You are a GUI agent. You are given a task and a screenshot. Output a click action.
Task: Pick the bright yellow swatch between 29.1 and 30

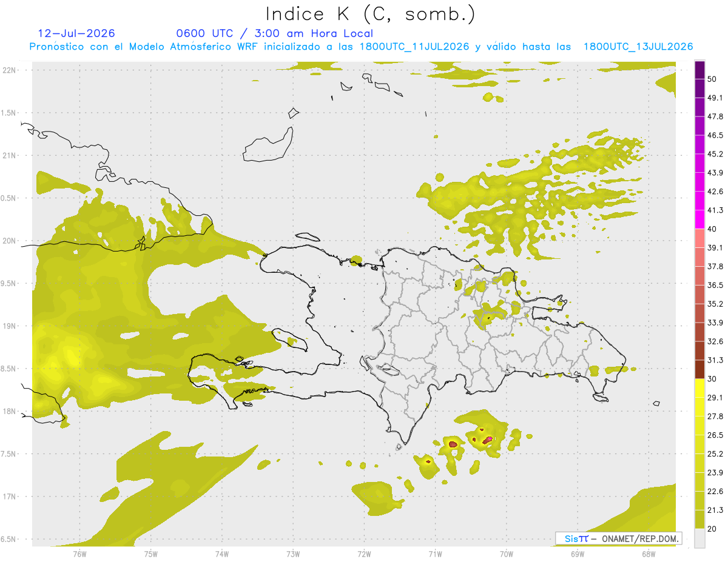[700, 388]
